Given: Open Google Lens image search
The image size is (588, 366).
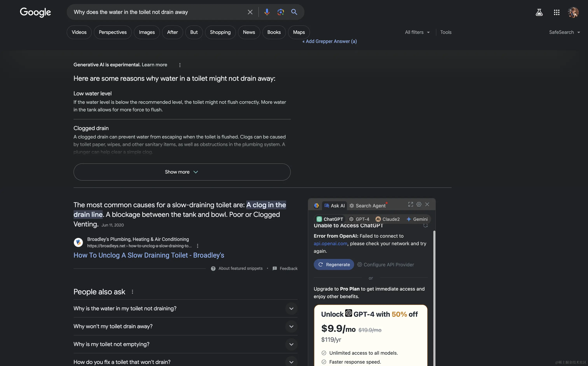Looking at the screenshot, I should point(280,12).
